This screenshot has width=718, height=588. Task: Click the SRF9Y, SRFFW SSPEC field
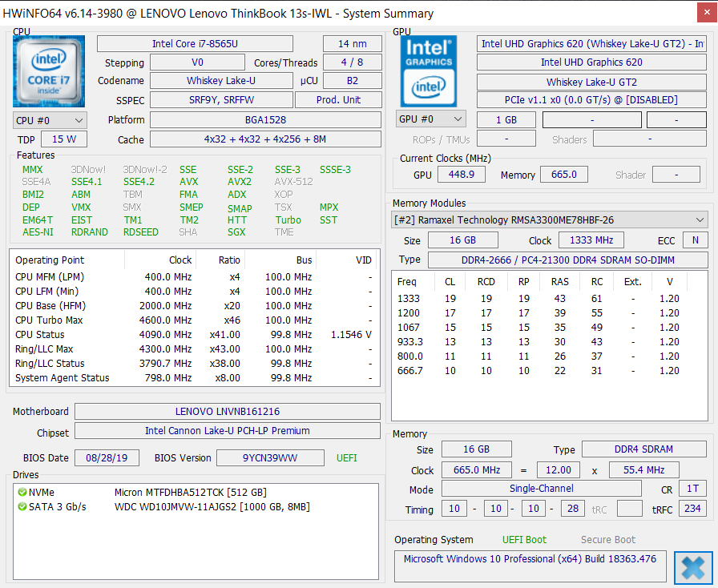(221, 100)
